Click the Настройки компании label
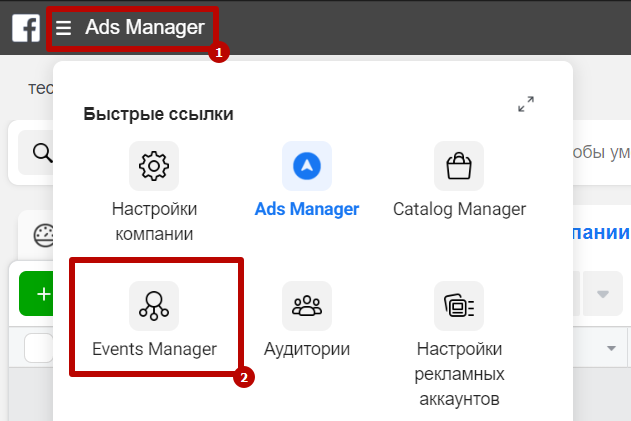631x421 pixels. pos(154,221)
